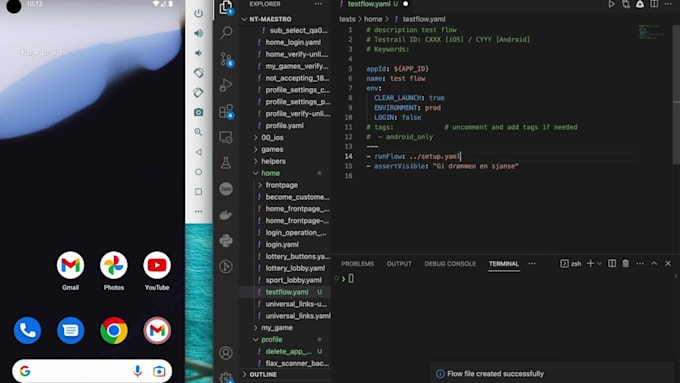Kill terminal with trash icon
Image resolution: width=680 pixels, height=383 pixels.
click(x=625, y=263)
